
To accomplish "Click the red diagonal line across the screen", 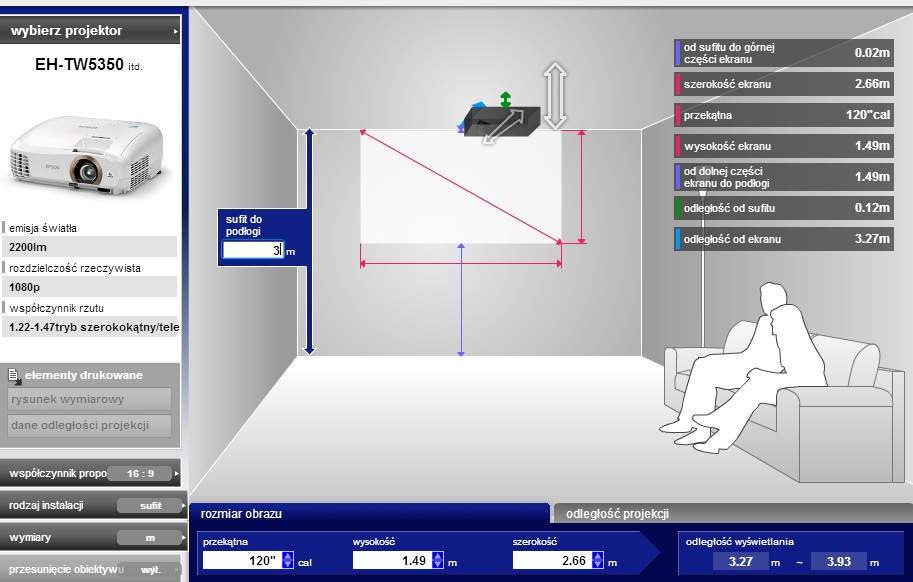I will 460,186.
